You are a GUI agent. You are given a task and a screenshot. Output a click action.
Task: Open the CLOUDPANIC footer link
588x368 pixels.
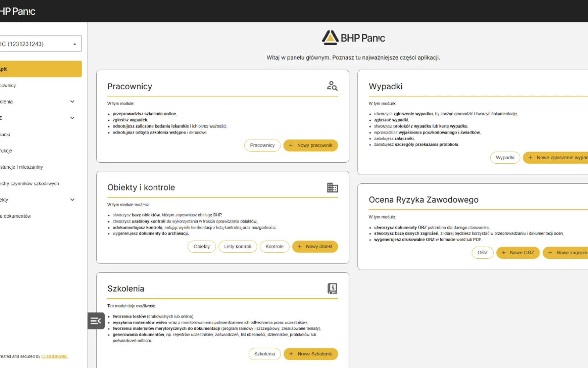pyautogui.click(x=55, y=357)
